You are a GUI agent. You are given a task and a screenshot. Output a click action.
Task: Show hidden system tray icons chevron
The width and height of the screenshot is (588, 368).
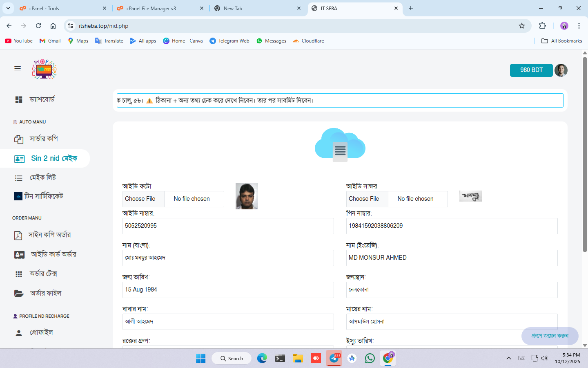(x=508, y=359)
